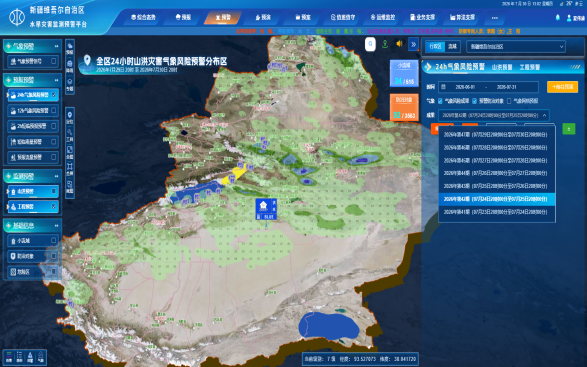Switch to the 山洪预警 tab in the right panel
Image resolution: width=587 pixels, height=367 pixels.
click(x=502, y=67)
